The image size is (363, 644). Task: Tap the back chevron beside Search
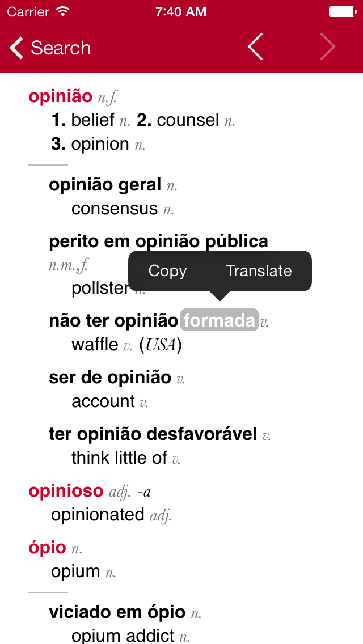point(16,48)
